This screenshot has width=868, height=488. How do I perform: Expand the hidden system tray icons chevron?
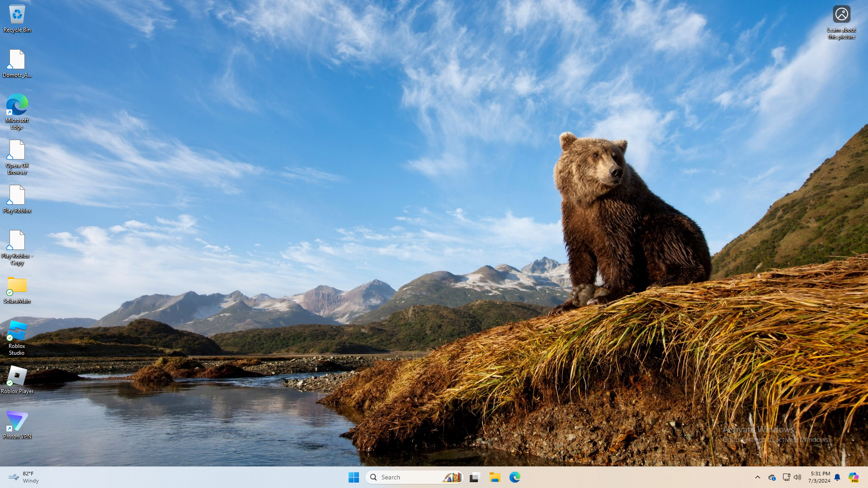pyautogui.click(x=758, y=477)
